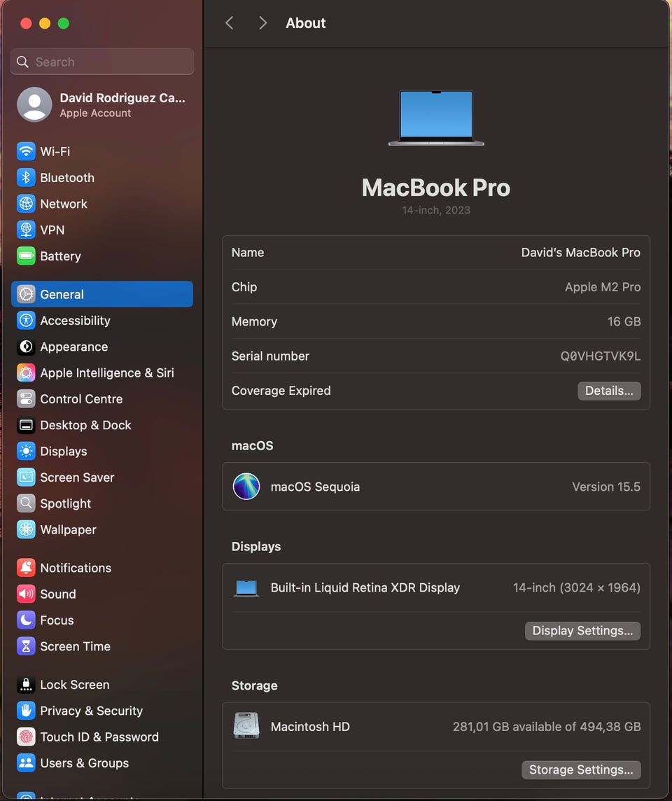Click the 14-inch, 2023 subtitle

coord(436,210)
